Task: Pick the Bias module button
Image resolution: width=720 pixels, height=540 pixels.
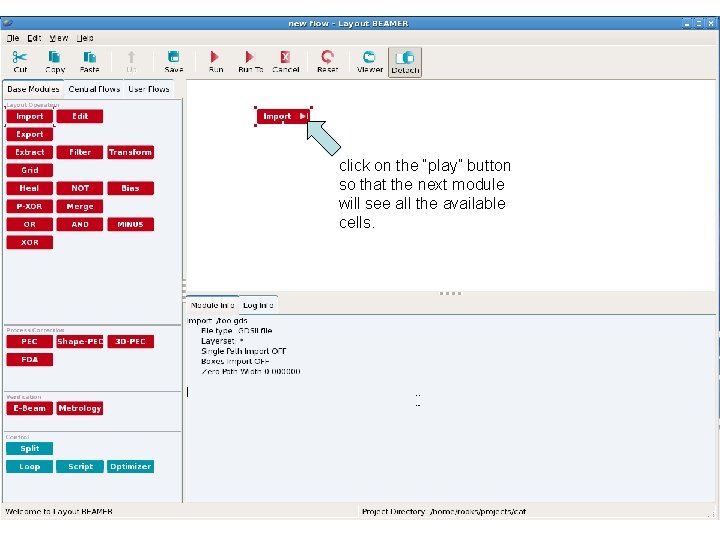Action: (x=130, y=188)
